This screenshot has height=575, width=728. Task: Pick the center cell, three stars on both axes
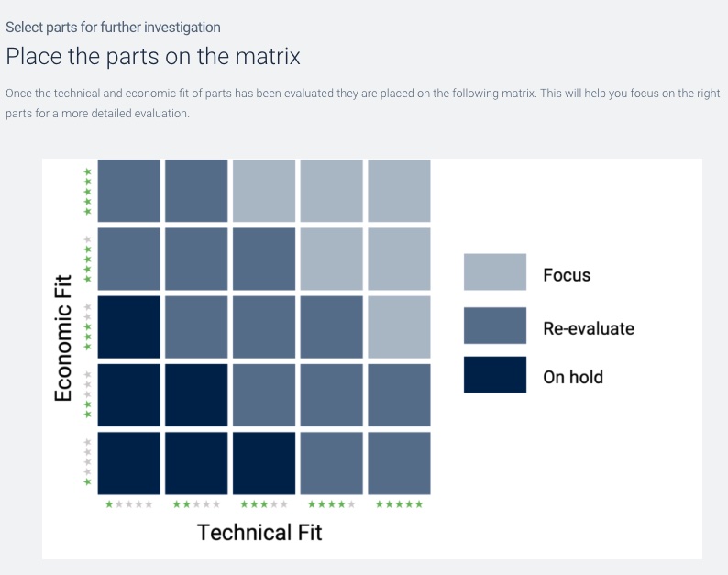(x=264, y=327)
